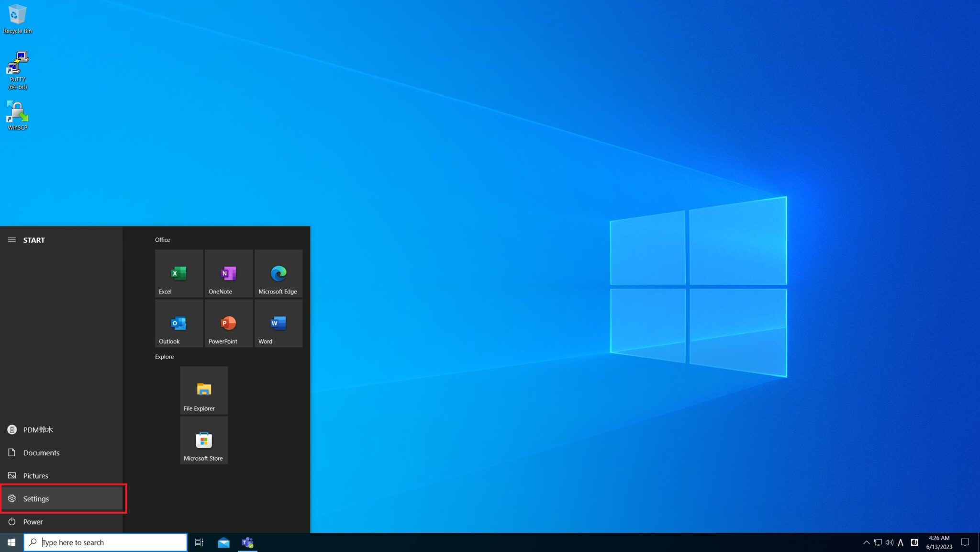
Task: Launch the OneNote tile
Action: pyautogui.click(x=228, y=273)
